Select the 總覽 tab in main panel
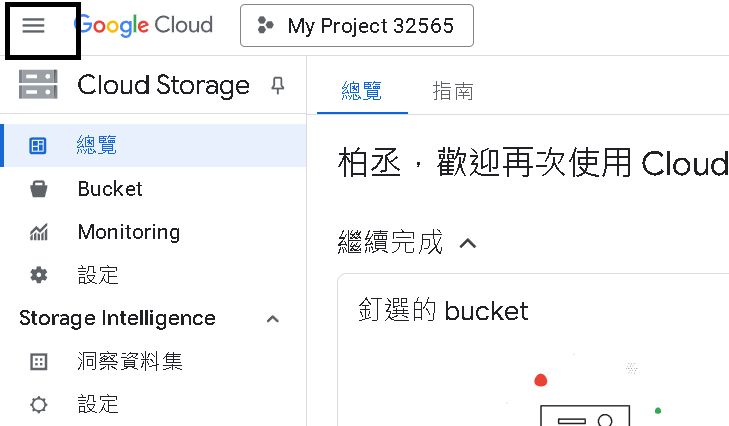Screen dimensions: 729x426 tap(362, 91)
